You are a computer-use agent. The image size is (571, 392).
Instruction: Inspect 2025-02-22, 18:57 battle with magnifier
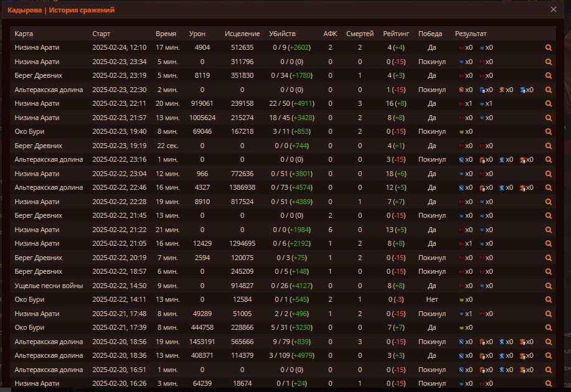point(549,272)
